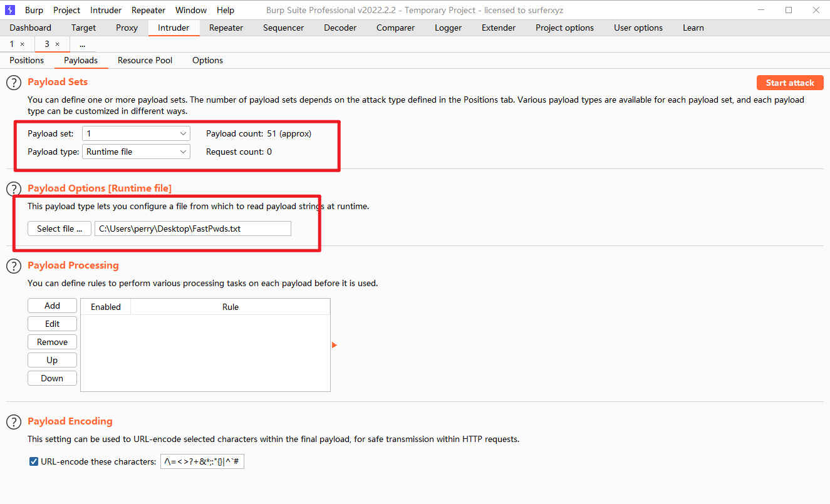The width and height of the screenshot is (830, 504).
Task: Open the Payload type dropdown
Action: 136,152
